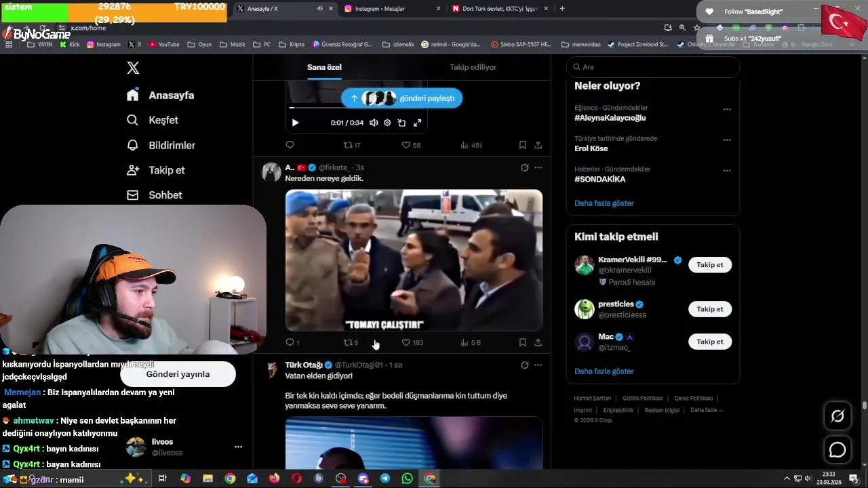868x488 pixels.
Task: Like the post with 183 likes
Action: 412,343
